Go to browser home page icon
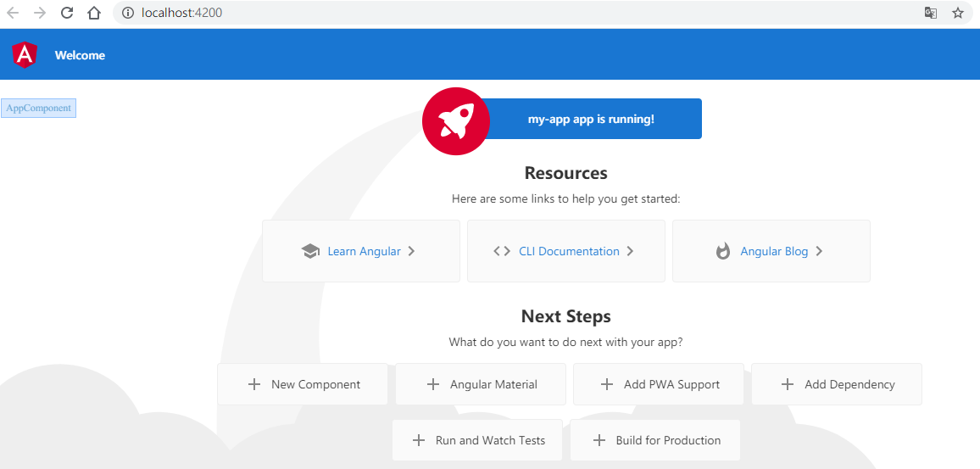 pyautogui.click(x=94, y=13)
